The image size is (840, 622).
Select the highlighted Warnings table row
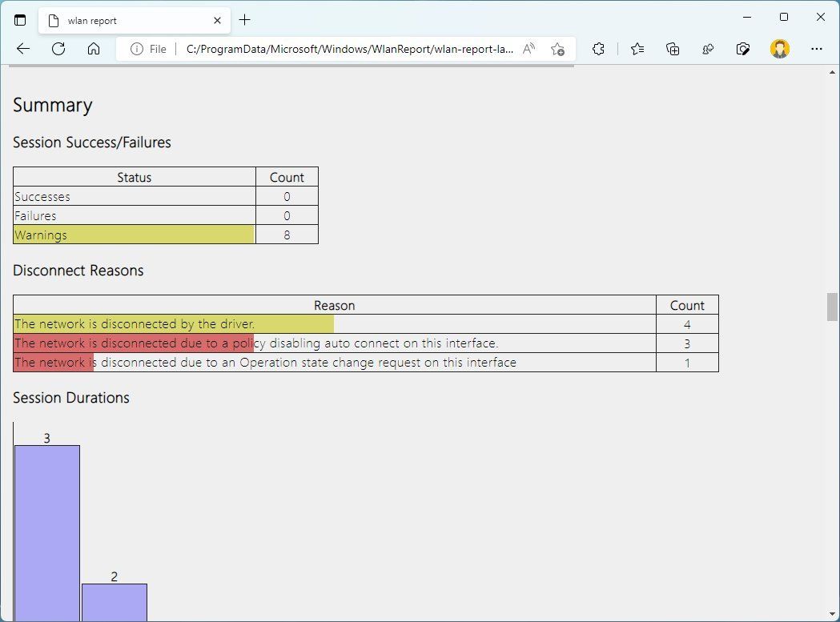133,235
